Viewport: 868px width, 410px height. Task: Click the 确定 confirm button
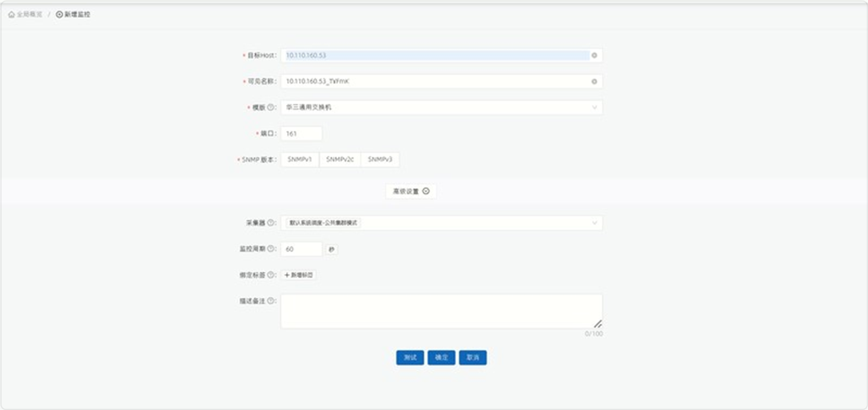(441, 358)
